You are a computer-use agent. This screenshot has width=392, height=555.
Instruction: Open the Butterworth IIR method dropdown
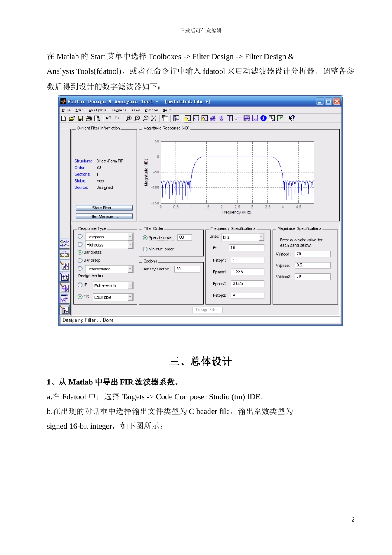pos(130,285)
